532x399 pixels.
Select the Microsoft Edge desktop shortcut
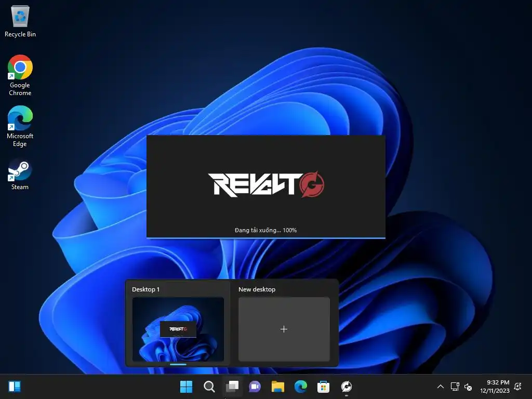[20, 126]
